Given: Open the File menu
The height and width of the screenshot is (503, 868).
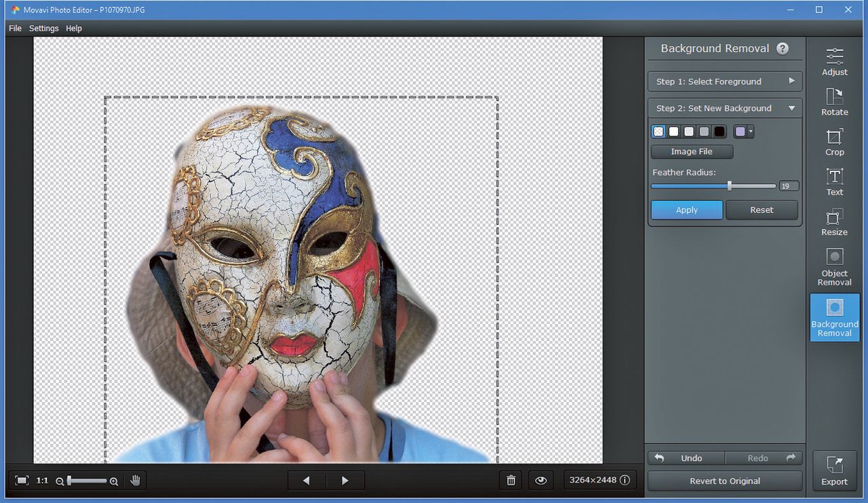Looking at the screenshot, I should pos(15,28).
